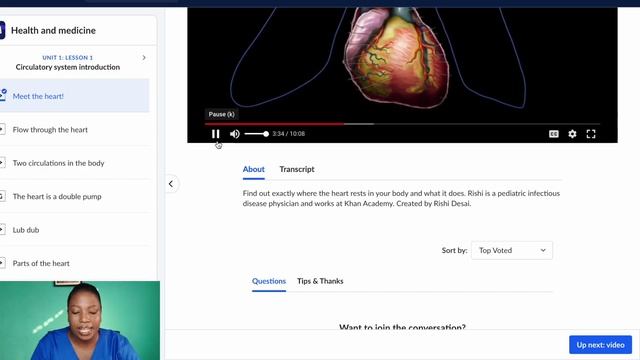The image size is (640, 360).
Task: Pause the video playback
Action: coord(216,134)
